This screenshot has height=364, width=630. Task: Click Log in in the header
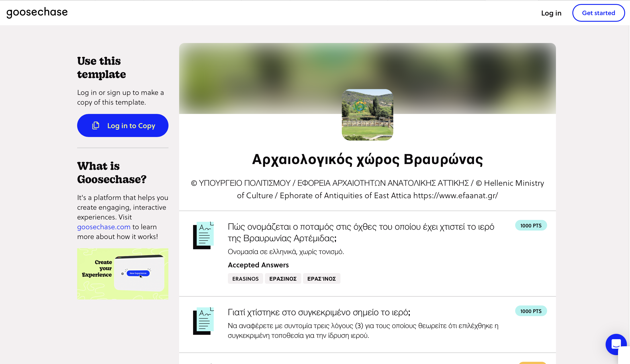pos(551,13)
